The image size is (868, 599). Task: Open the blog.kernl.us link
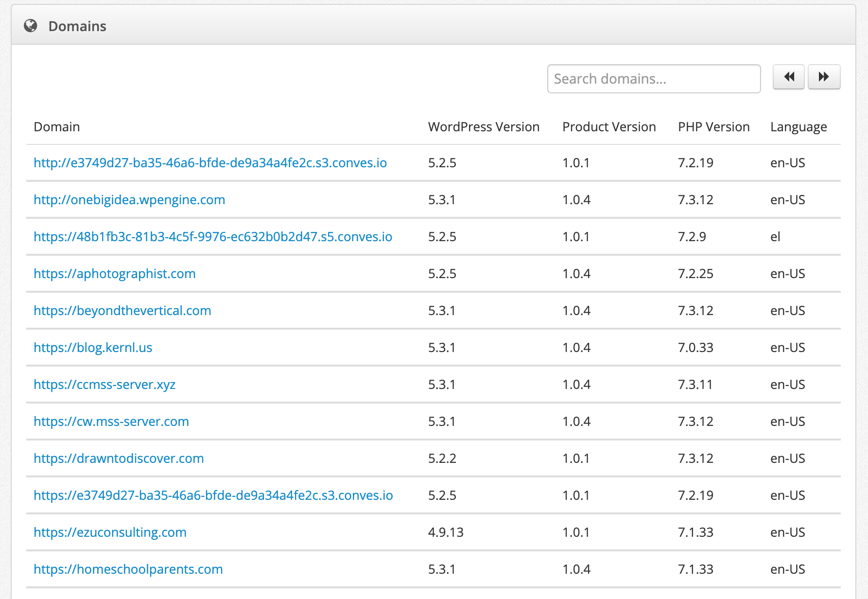93,348
